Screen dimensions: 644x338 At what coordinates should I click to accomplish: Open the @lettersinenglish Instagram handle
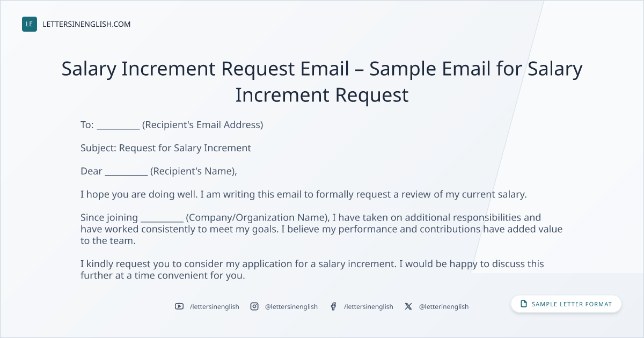(291, 306)
